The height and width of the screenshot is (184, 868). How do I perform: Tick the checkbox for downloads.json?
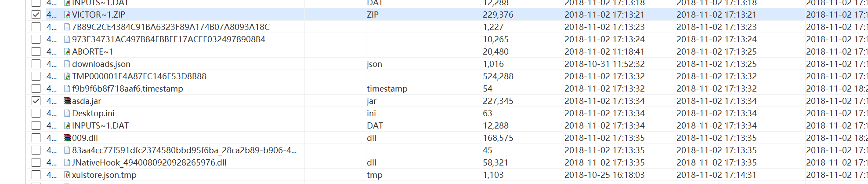[36, 64]
